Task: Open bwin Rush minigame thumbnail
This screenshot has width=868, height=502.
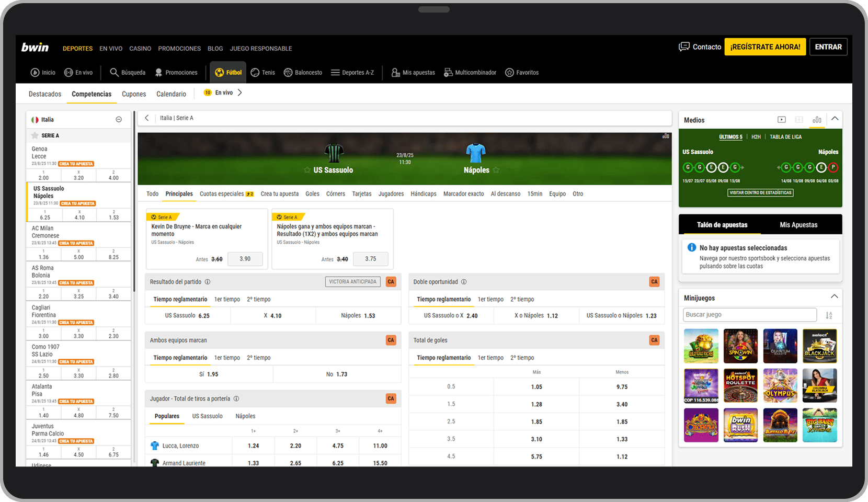Action: pyautogui.click(x=740, y=425)
